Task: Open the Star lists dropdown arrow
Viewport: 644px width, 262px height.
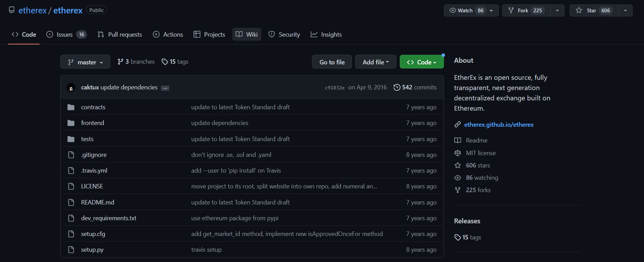Action: [x=626, y=10]
